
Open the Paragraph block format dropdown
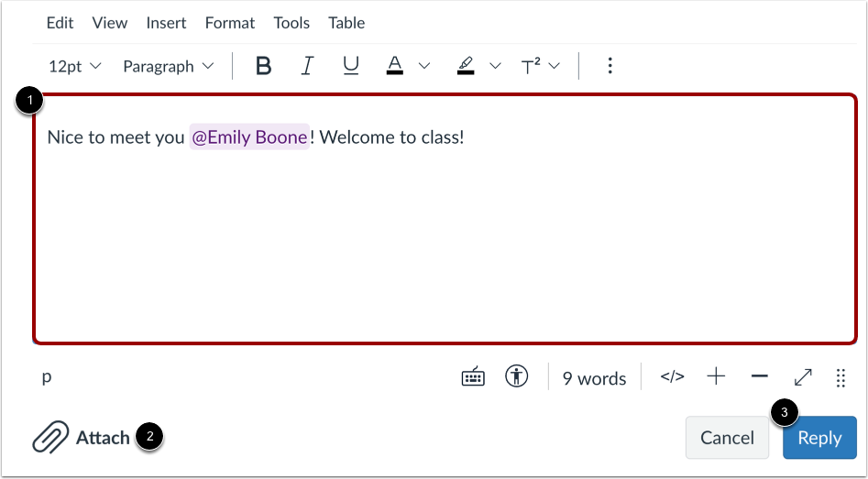click(169, 66)
